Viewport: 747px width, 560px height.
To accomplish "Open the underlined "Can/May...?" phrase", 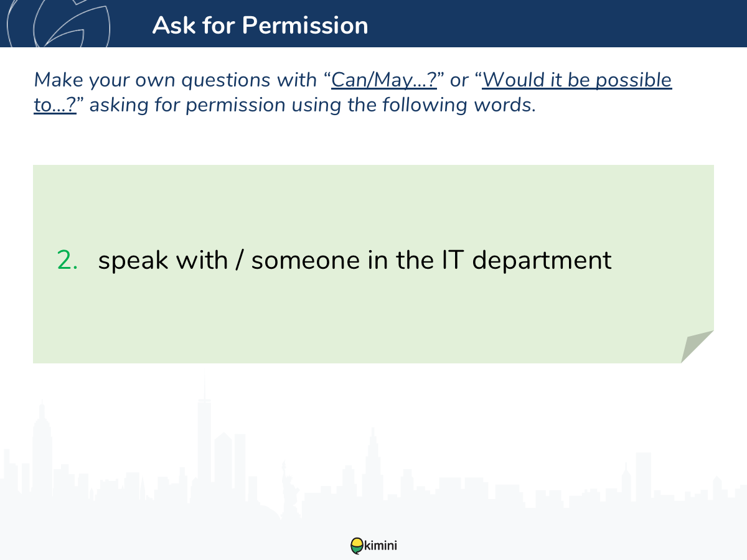I will click(384, 80).
